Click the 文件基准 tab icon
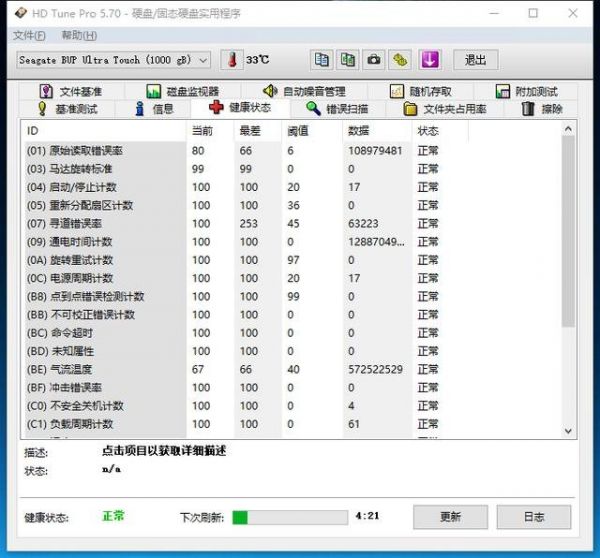Viewport: 600px width, 558px height. pos(46,91)
